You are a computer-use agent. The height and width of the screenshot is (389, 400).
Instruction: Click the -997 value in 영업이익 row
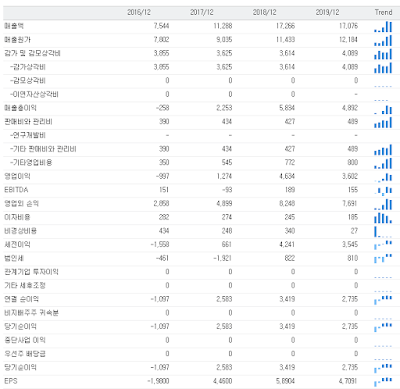(x=163, y=176)
